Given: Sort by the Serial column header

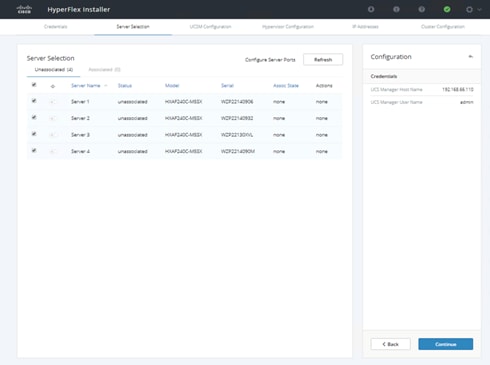Looking at the screenshot, I should [x=227, y=86].
